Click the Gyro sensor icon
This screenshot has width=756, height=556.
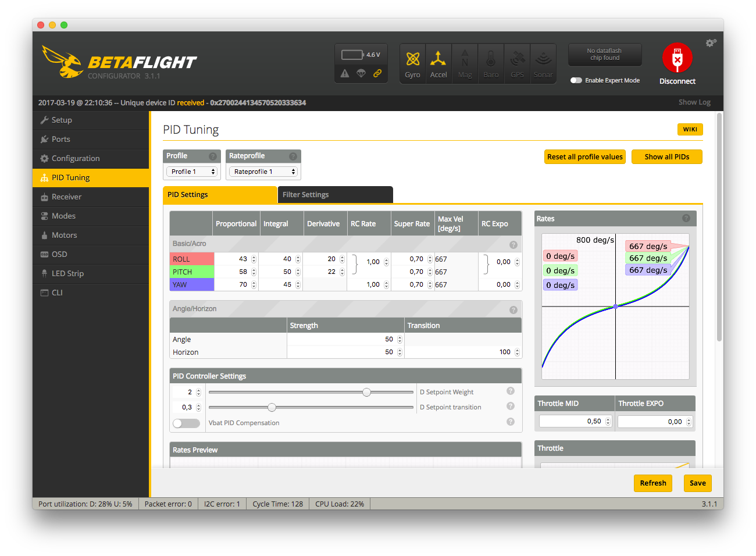point(412,63)
